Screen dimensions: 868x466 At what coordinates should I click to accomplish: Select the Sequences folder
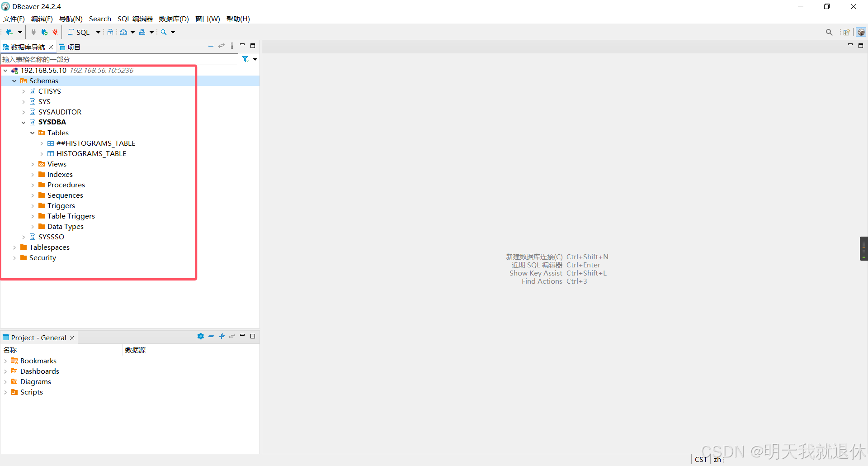(x=65, y=195)
